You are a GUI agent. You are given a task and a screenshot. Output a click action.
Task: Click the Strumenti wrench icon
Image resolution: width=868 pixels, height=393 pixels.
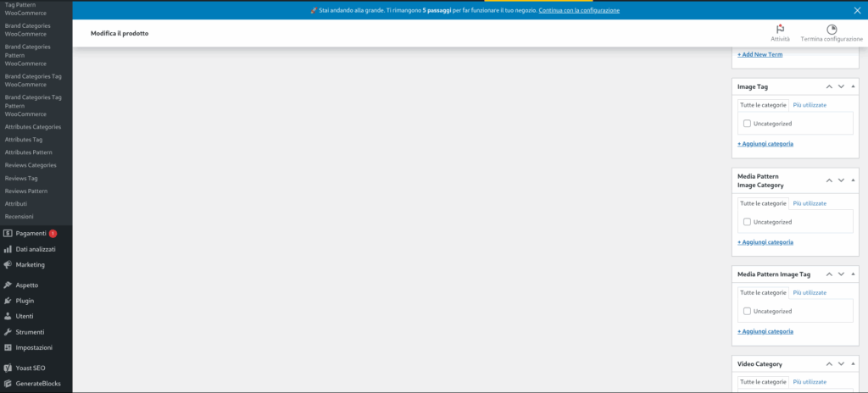pos(8,332)
